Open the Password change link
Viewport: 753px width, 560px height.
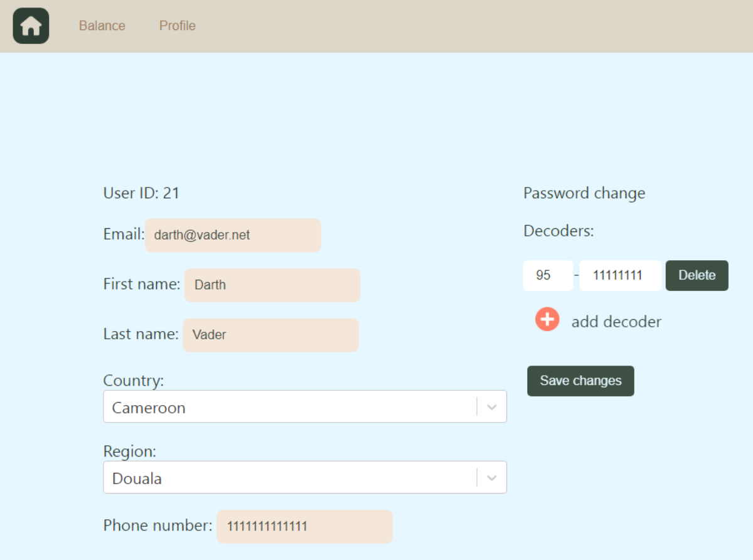pos(584,193)
